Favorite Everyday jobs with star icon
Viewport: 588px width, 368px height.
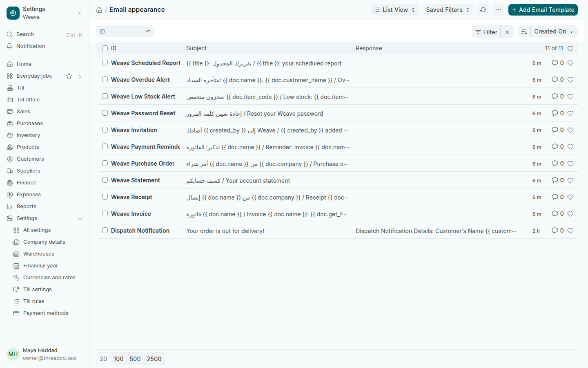(x=69, y=76)
